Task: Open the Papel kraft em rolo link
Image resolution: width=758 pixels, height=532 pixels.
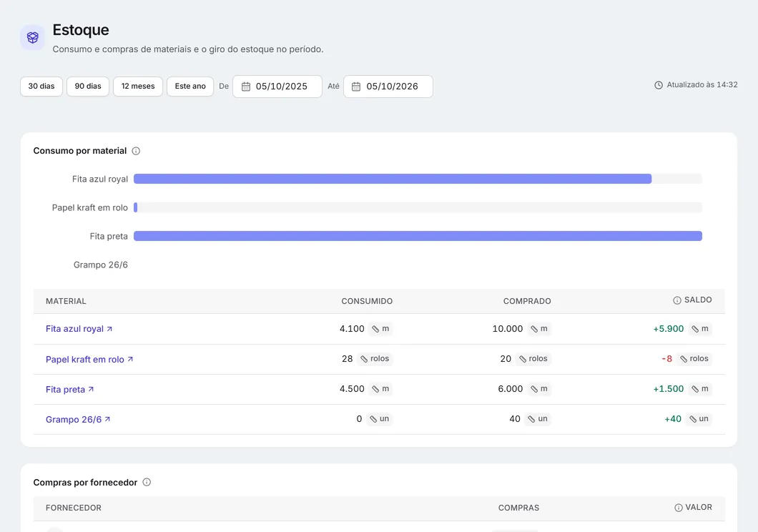Action: (84, 360)
